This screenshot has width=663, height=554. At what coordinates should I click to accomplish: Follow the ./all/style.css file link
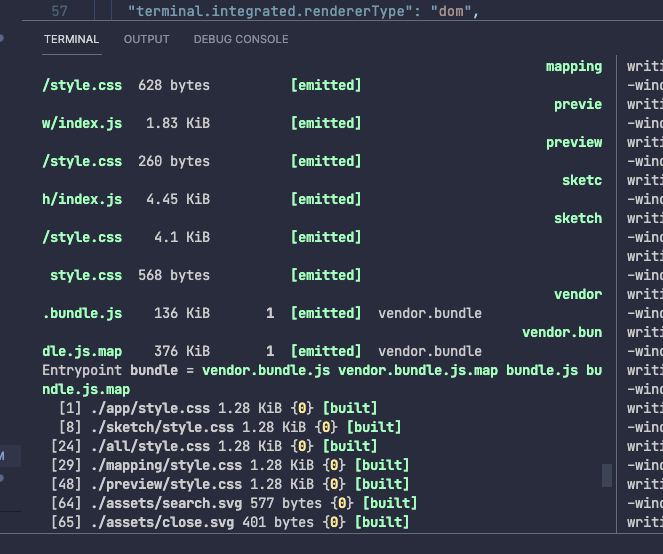(150, 446)
